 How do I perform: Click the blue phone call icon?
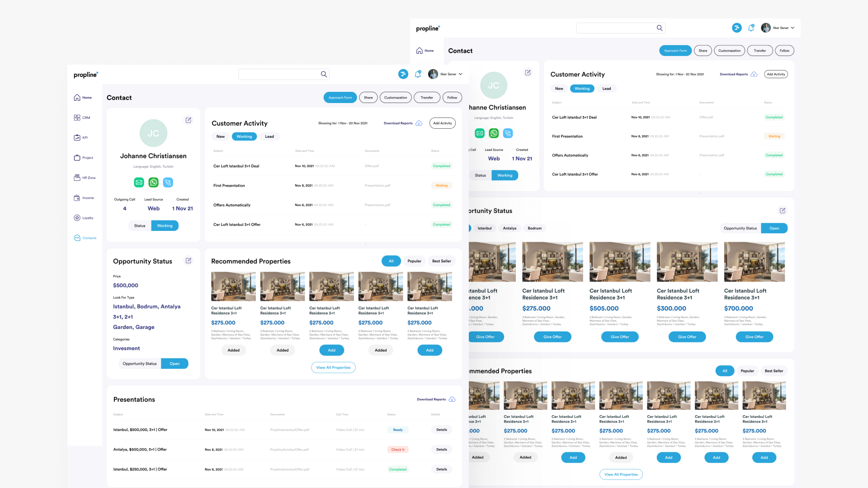click(168, 183)
